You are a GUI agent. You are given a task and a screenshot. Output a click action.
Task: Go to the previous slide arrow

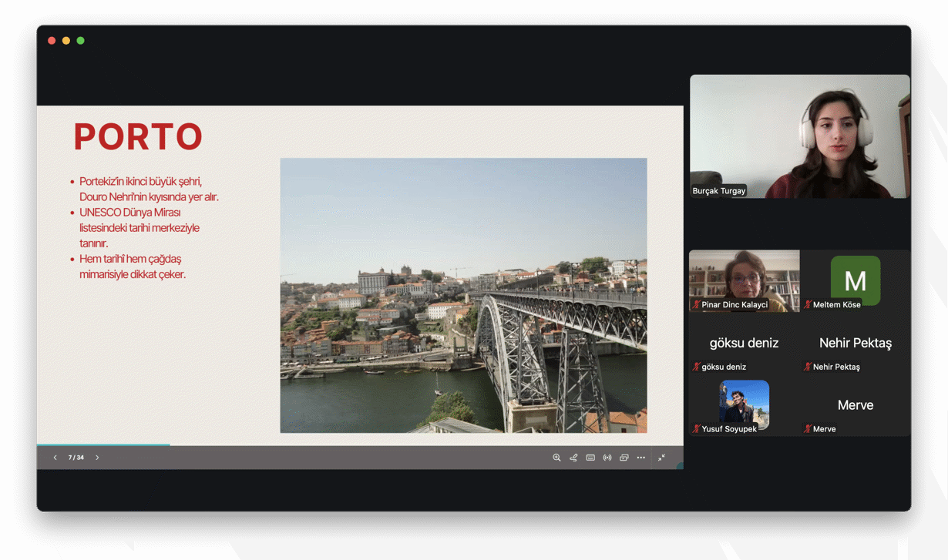pyautogui.click(x=55, y=458)
